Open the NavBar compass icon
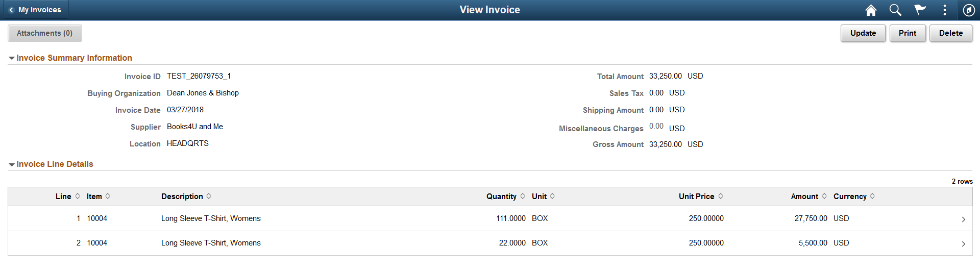The width and height of the screenshot is (980, 271). click(x=969, y=10)
